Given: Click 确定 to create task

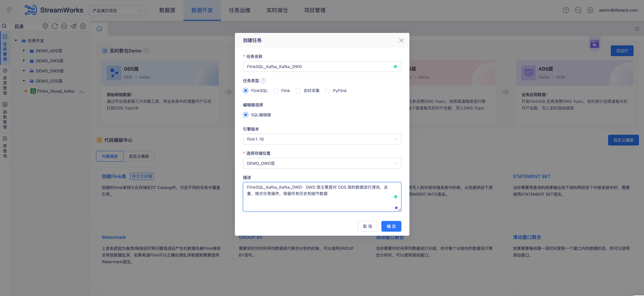Looking at the screenshot, I should coord(391,226).
